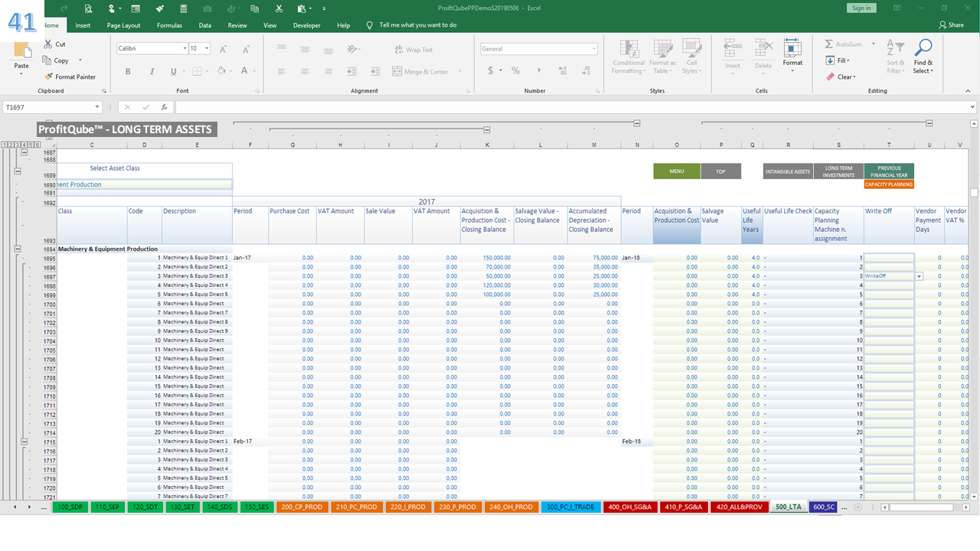Click the Cut scissors icon in Clipboard
This screenshot has width=980, height=551.
point(49,44)
